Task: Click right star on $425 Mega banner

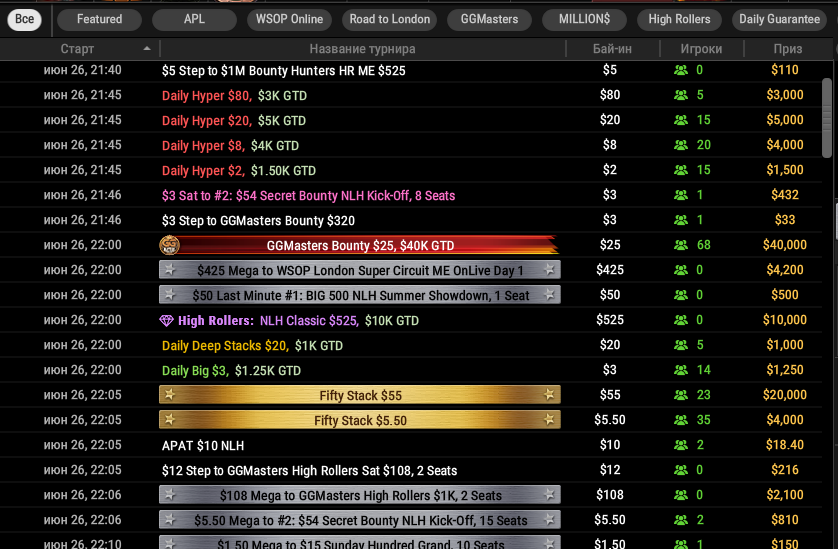Action: pyautogui.click(x=549, y=269)
